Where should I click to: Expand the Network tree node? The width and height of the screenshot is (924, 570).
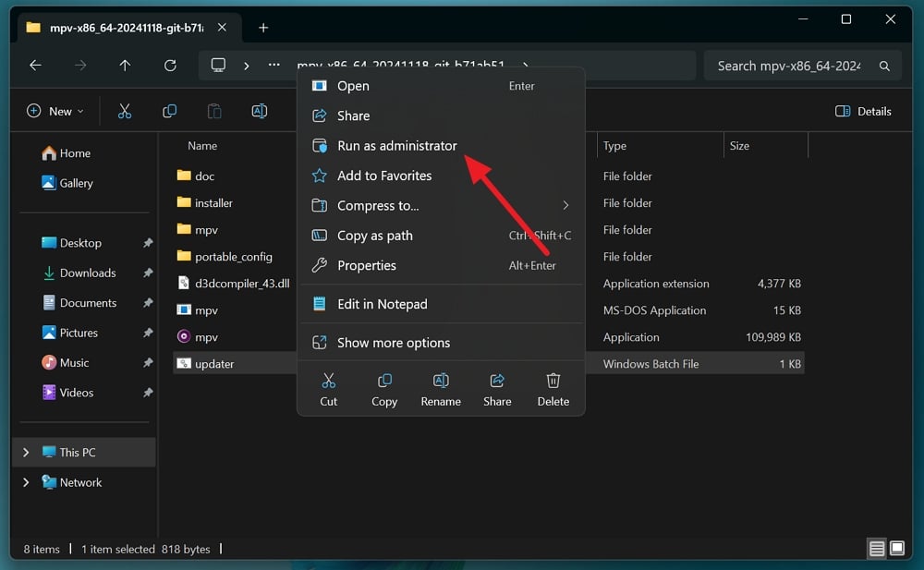[25, 482]
